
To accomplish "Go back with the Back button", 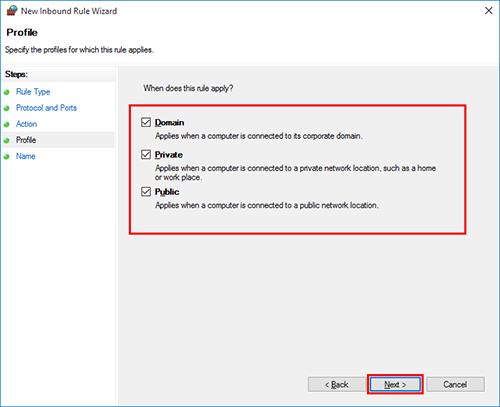I will pos(337,384).
